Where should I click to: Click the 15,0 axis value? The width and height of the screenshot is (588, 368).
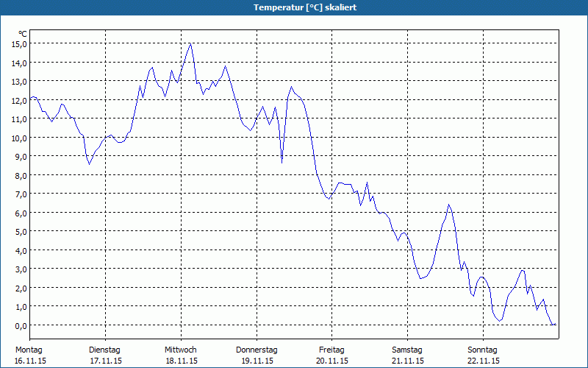pos(21,44)
